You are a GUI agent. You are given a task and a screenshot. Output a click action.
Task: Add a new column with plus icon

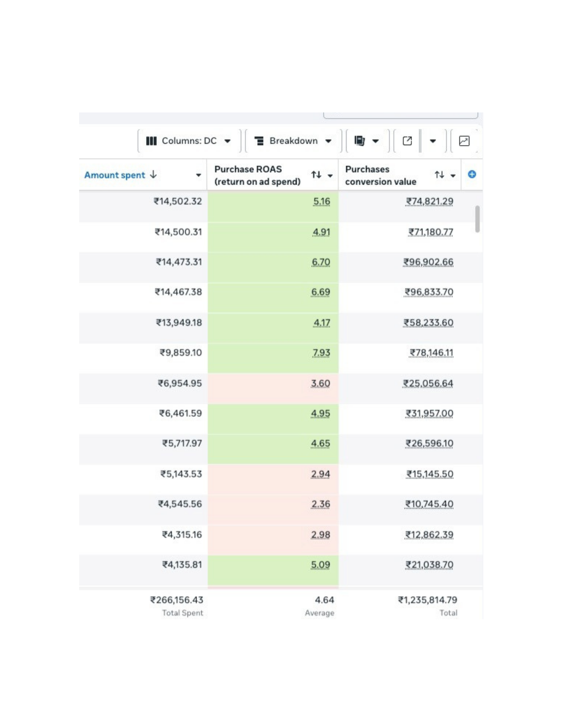point(472,174)
